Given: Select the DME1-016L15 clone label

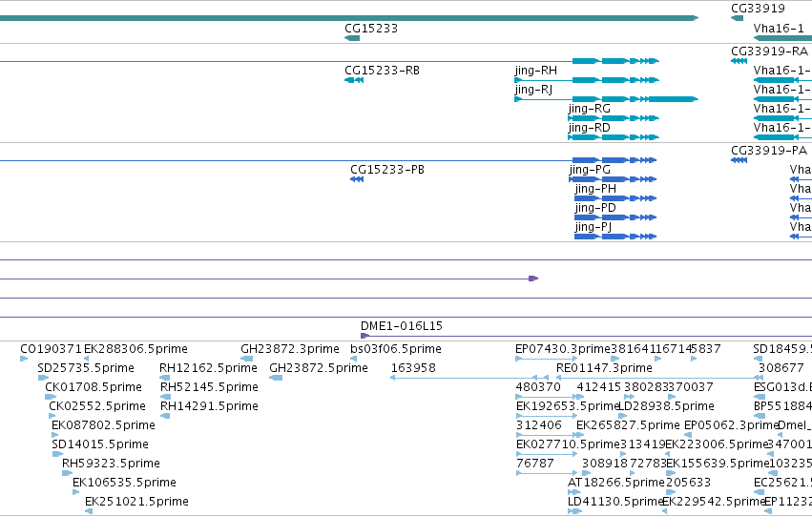Looking at the screenshot, I should point(402,326).
